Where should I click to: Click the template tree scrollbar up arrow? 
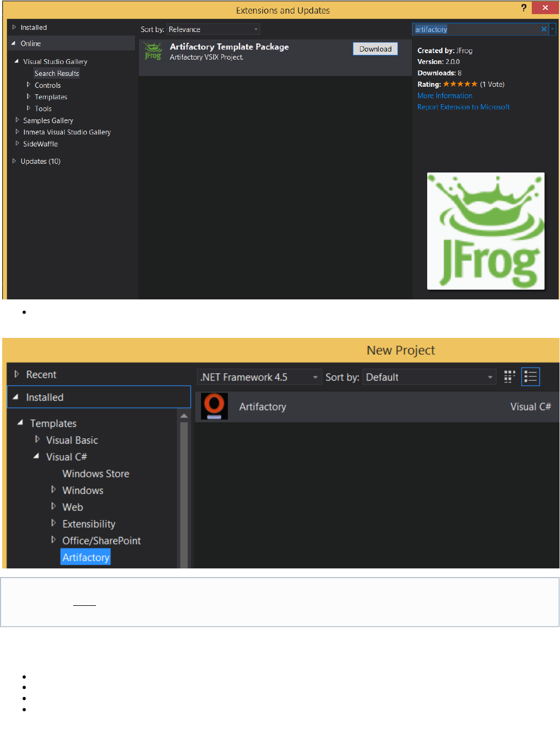184,416
